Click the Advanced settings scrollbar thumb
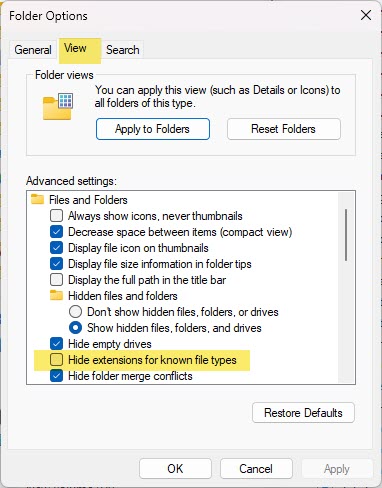Image resolution: width=382 pixels, height=488 pixels. pyautogui.click(x=346, y=235)
